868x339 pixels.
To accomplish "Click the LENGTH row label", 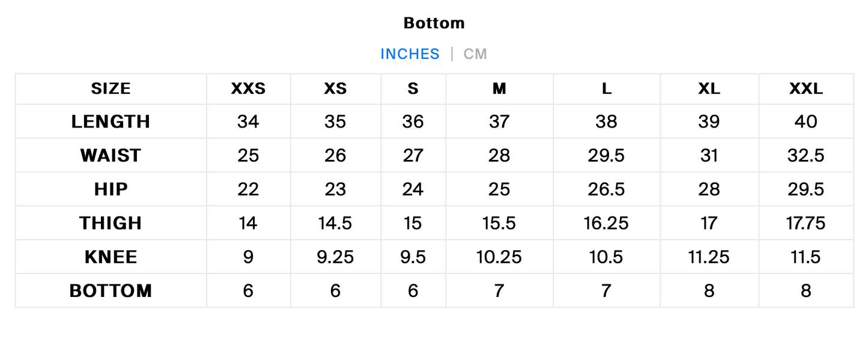I will click(x=111, y=121).
